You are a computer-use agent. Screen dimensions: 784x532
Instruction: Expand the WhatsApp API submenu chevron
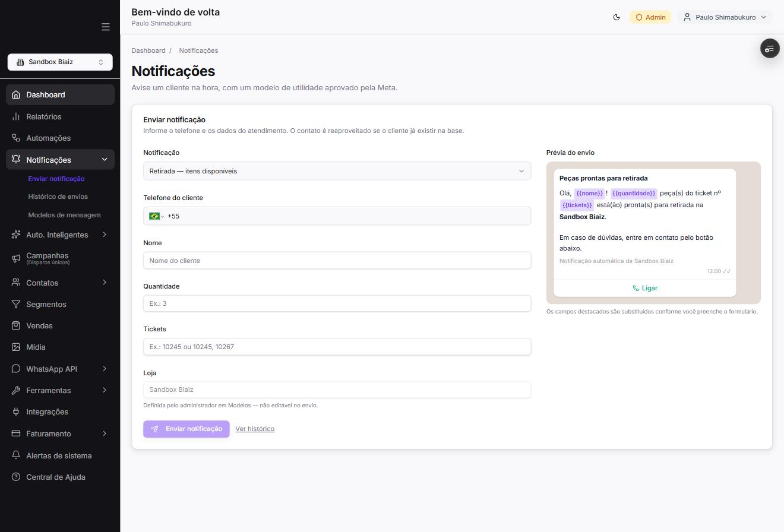(x=105, y=369)
